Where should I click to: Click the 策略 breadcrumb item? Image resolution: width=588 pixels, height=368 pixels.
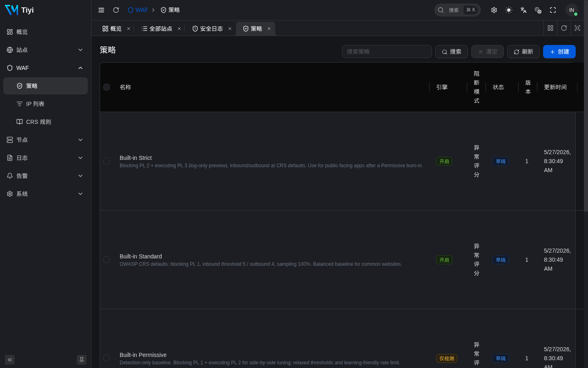pyautogui.click(x=170, y=10)
